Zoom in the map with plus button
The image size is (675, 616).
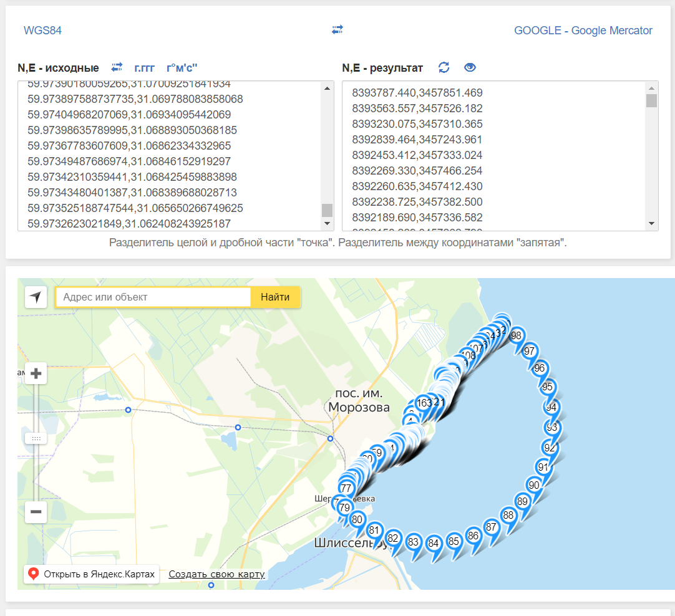[36, 373]
